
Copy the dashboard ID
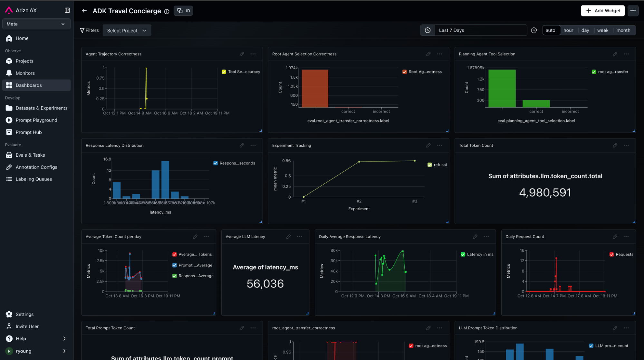point(183,11)
